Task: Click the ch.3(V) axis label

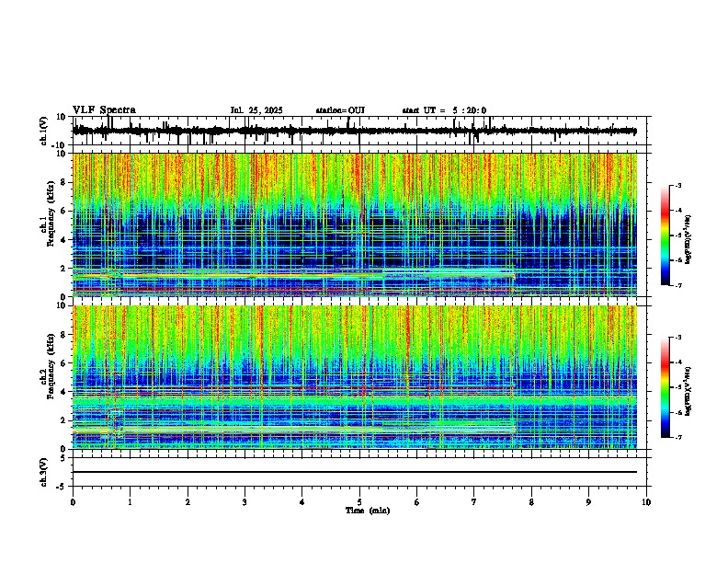Action: pyautogui.click(x=44, y=473)
